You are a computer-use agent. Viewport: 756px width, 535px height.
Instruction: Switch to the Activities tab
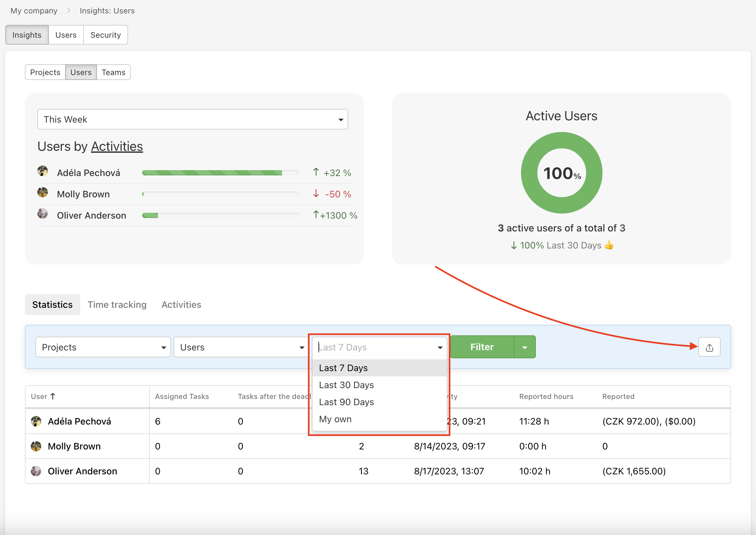click(181, 304)
